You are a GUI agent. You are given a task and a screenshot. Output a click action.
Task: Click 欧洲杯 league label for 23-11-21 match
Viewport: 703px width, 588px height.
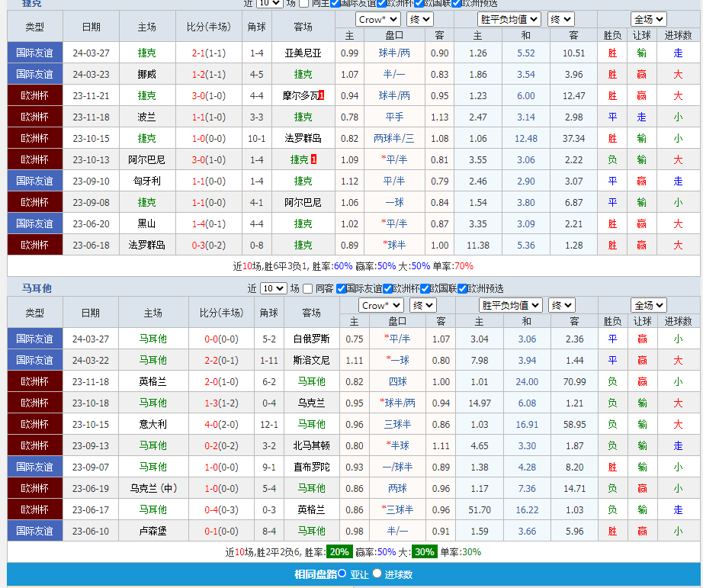(x=34, y=95)
